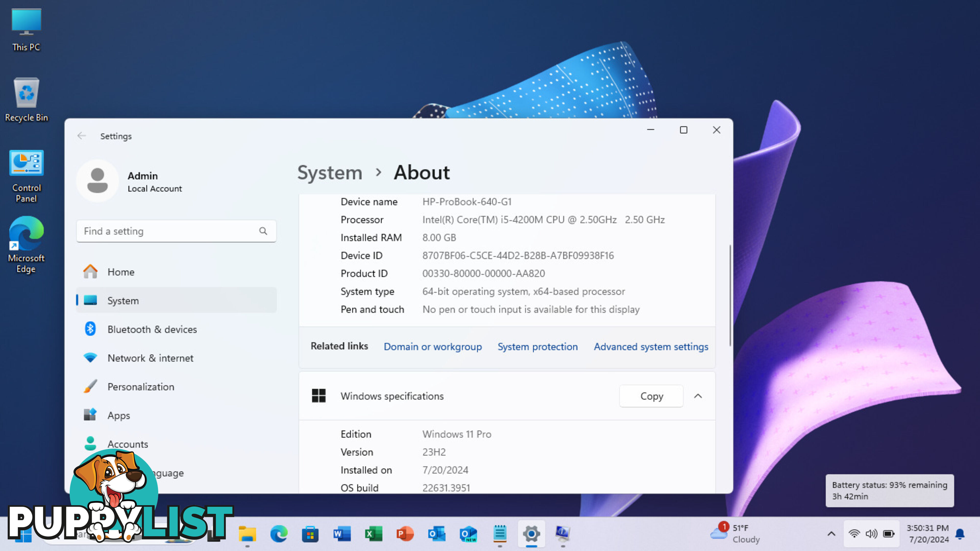Copy the Windows specifications
Viewport: 980px width, 551px height.
click(651, 396)
